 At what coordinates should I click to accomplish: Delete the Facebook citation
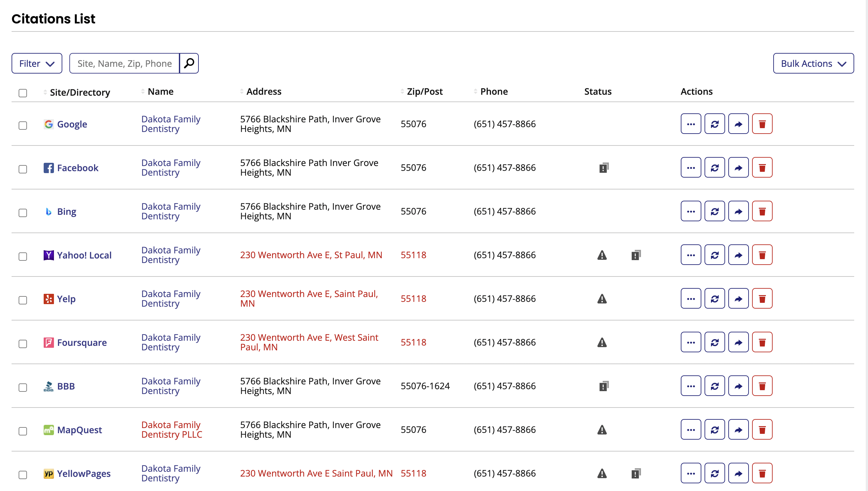point(762,168)
